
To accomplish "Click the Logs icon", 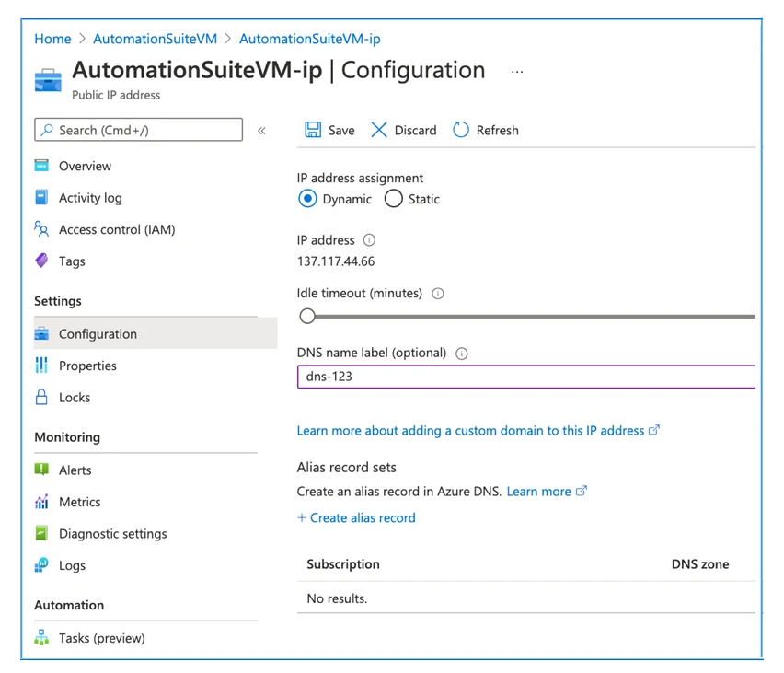I will (41, 564).
